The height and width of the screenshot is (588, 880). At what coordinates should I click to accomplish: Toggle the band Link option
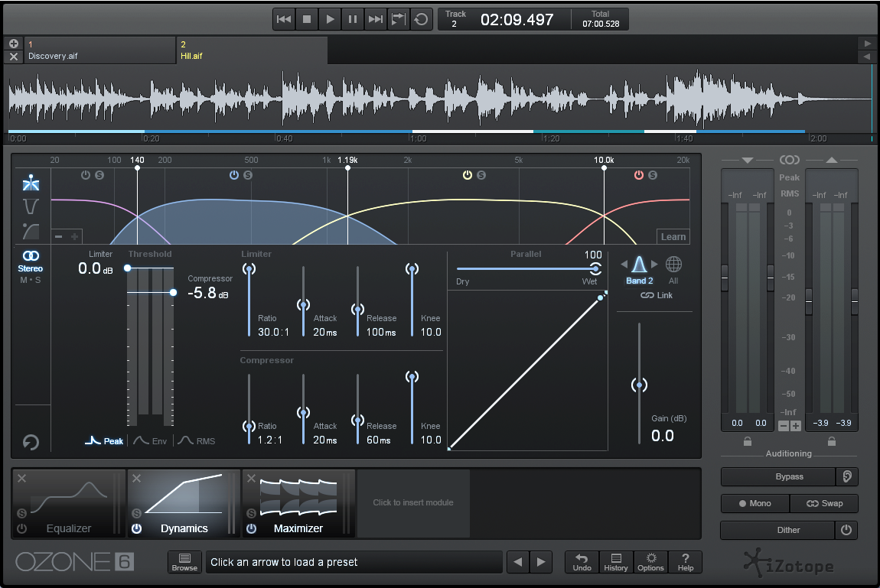pos(657,295)
